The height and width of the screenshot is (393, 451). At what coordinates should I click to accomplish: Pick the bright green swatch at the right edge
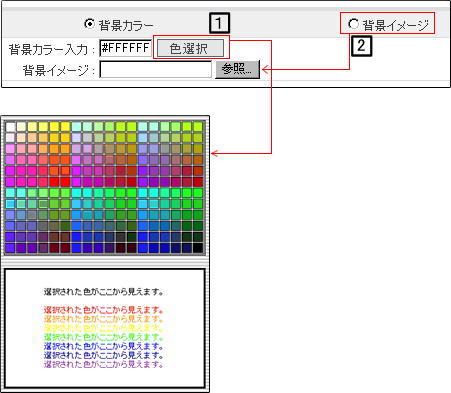tap(198, 193)
